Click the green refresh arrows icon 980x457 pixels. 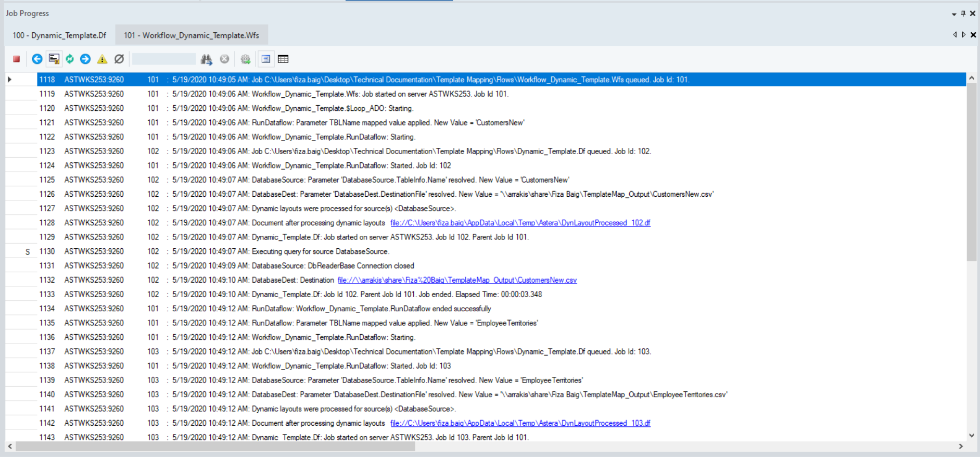click(70, 59)
